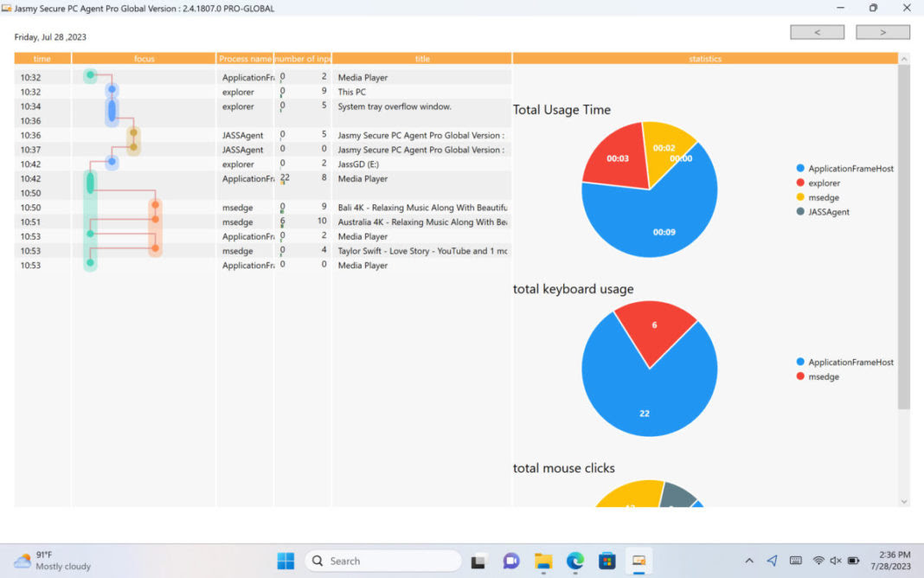Click the Process name column header
Viewport: 924px width, 578px height.
245,58
